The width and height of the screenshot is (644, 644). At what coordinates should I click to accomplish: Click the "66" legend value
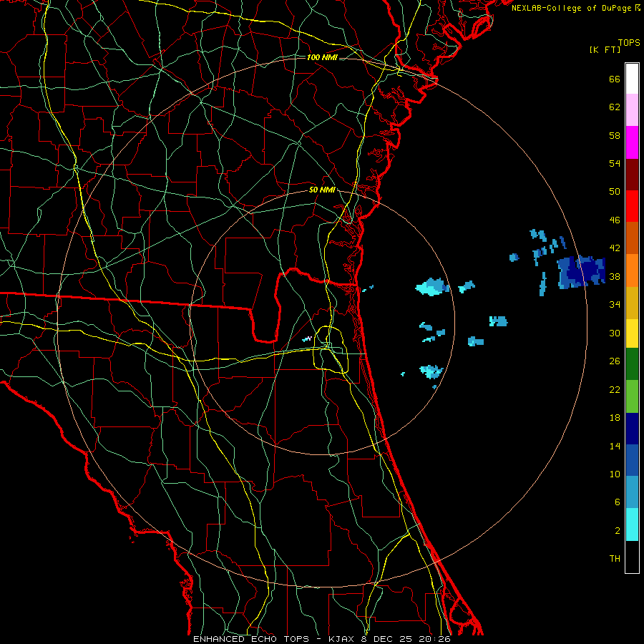(x=615, y=79)
